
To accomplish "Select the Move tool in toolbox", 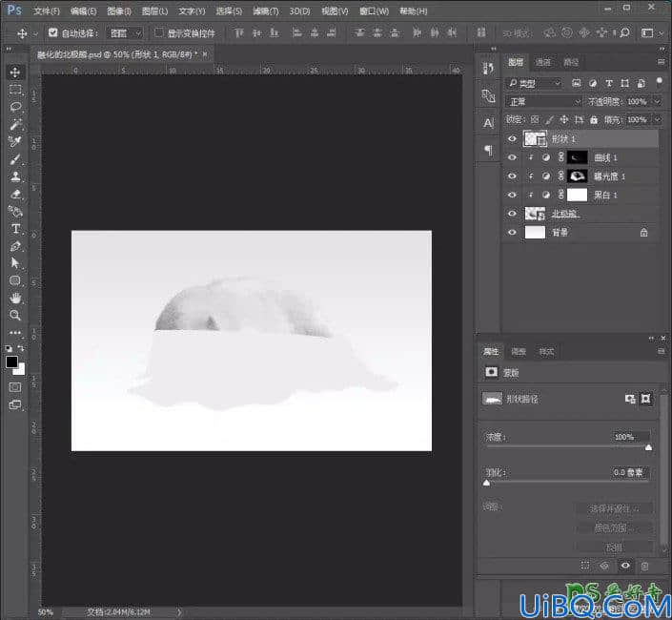I will (x=15, y=72).
